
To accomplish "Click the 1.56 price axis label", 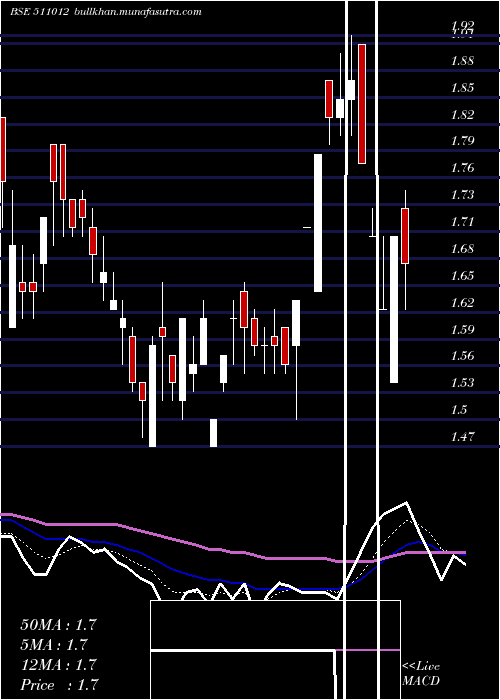I will click(x=462, y=356).
